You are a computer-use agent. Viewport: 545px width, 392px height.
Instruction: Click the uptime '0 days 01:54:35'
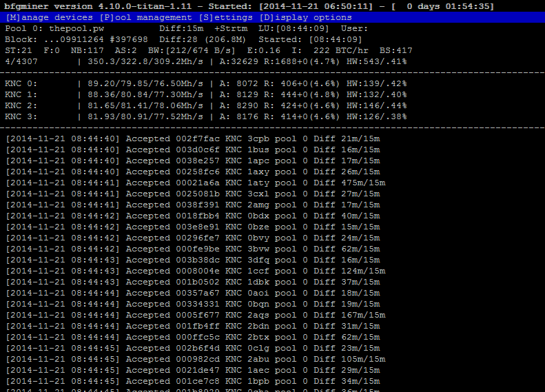coord(449,6)
